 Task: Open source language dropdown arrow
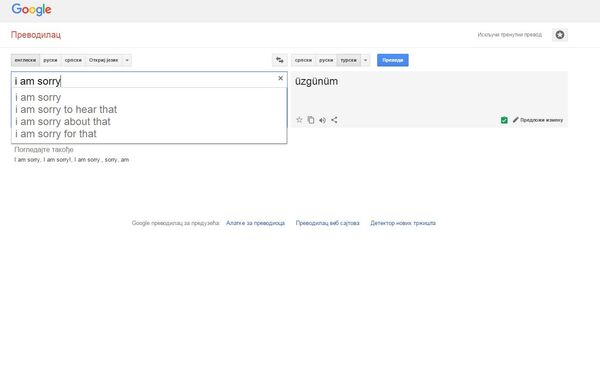pos(127,60)
